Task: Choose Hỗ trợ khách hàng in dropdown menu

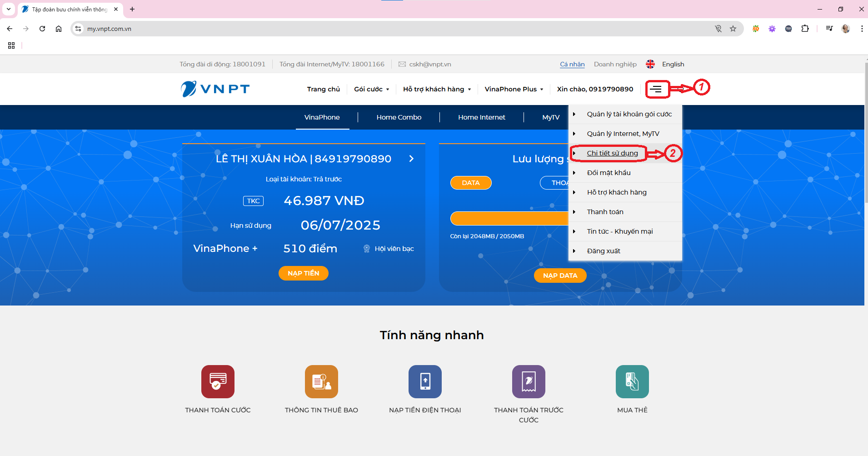Action: tap(625, 192)
